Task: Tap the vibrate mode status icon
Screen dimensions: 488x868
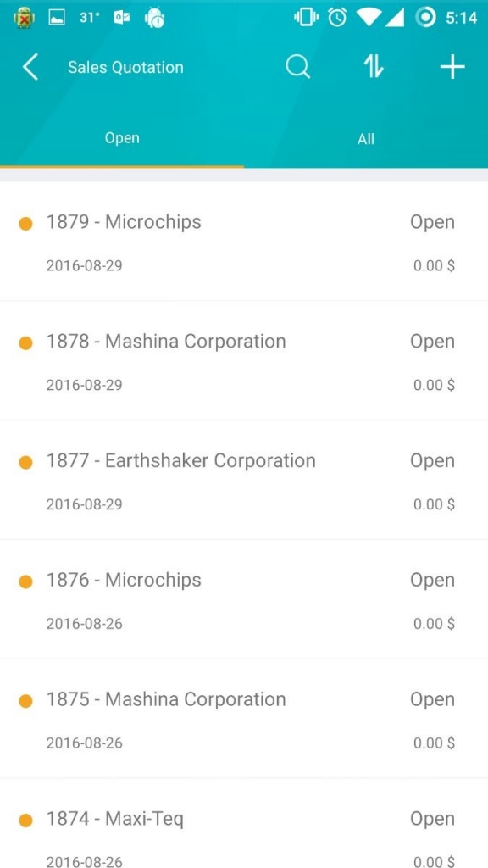Action: click(x=306, y=19)
